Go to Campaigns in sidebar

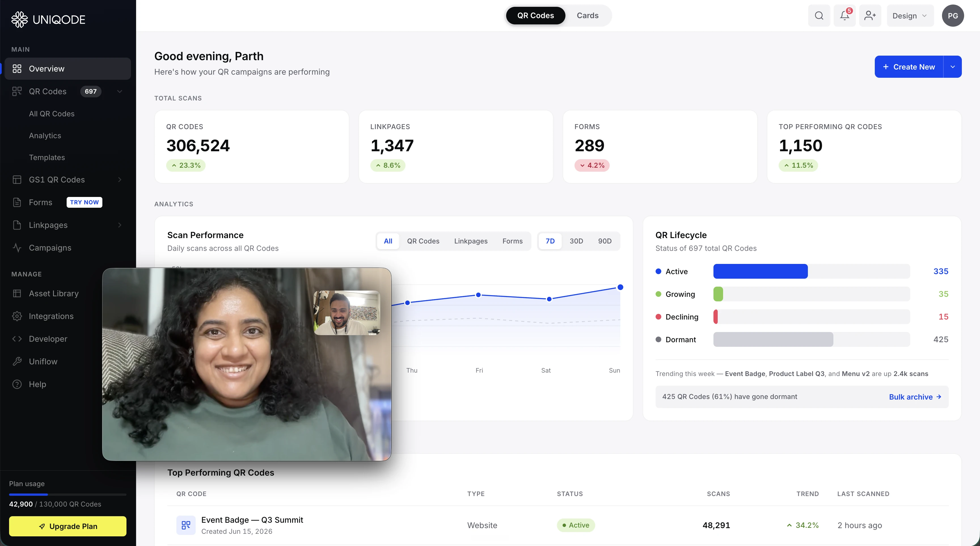point(68,248)
